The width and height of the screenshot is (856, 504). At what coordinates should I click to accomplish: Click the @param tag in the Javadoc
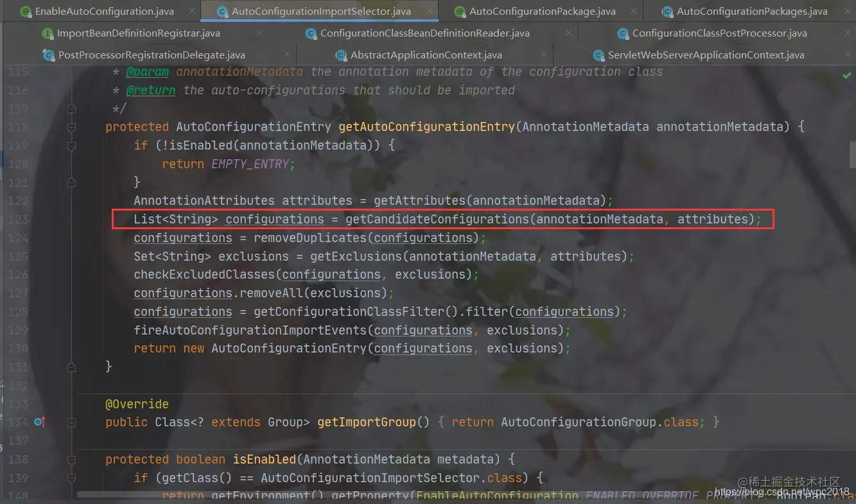pyautogui.click(x=147, y=72)
